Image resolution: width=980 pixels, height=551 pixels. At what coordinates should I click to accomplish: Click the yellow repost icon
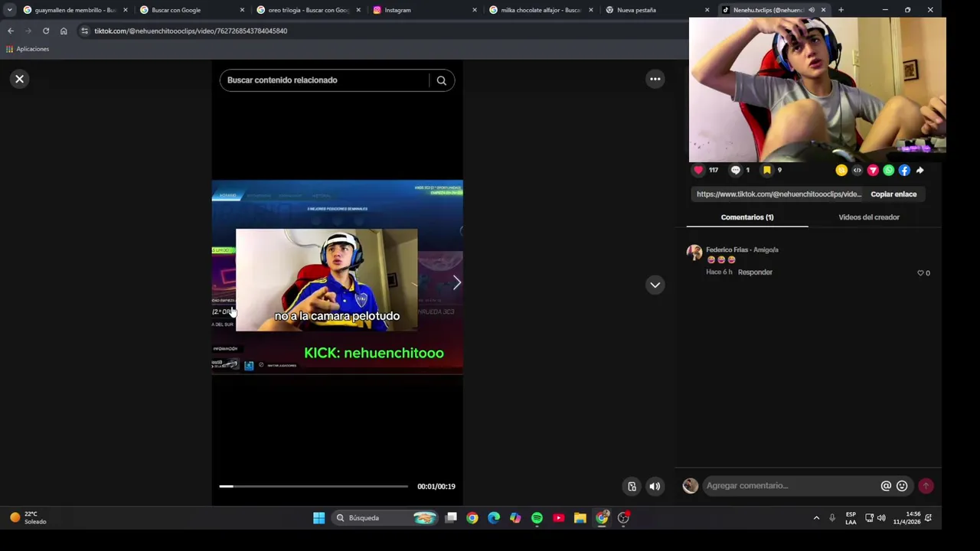point(841,171)
